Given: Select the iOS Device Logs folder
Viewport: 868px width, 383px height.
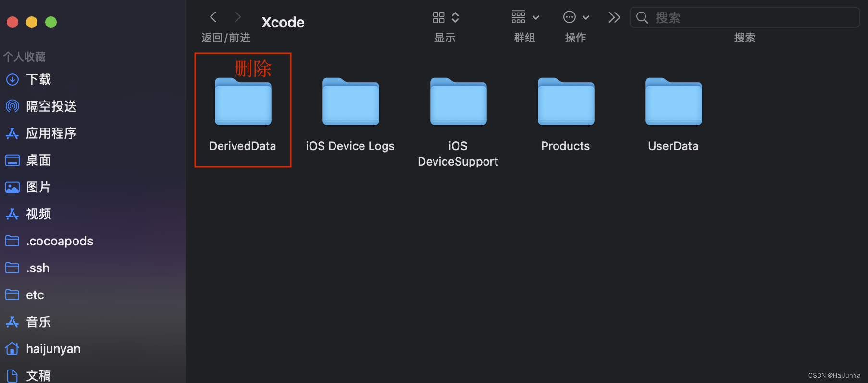Looking at the screenshot, I should click(x=351, y=101).
